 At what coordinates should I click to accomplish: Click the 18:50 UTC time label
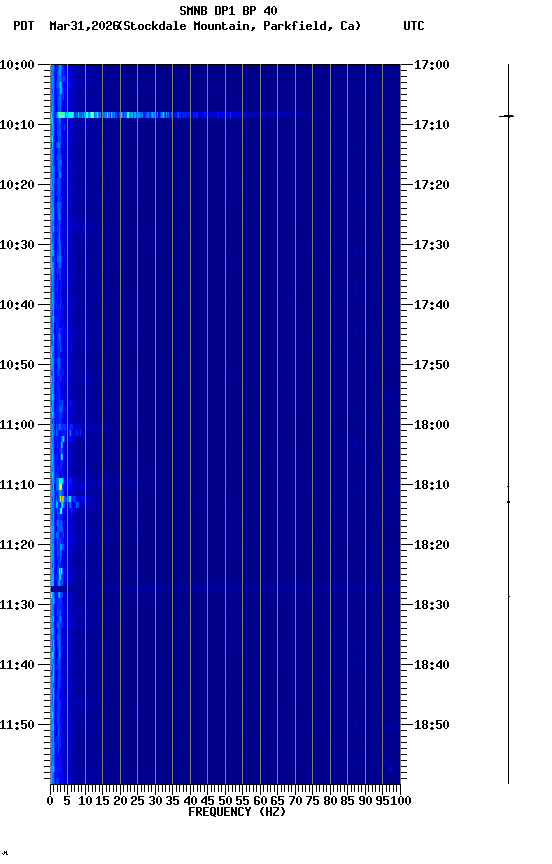point(432,725)
